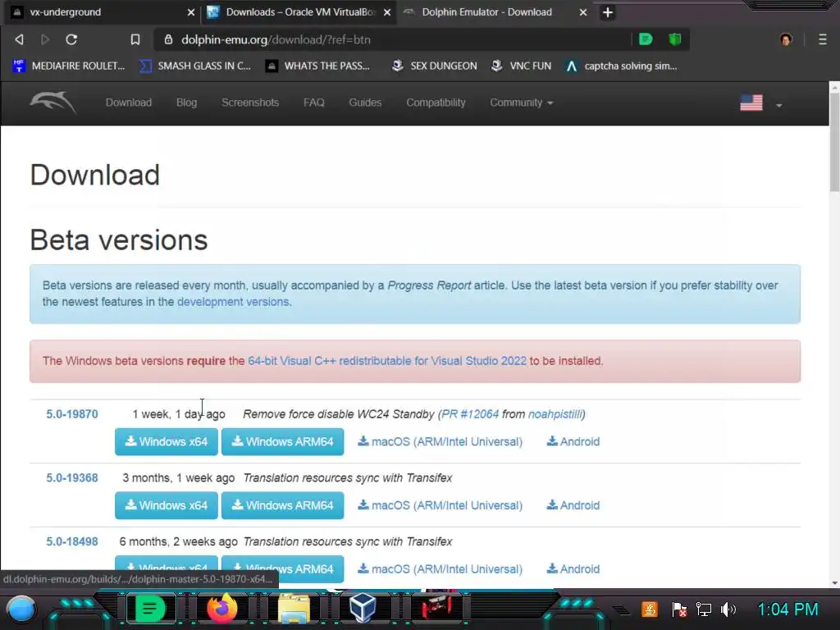Viewport: 840px width, 630px height.
Task: Open the Start orb on taskbar
Action: (21, 609)
